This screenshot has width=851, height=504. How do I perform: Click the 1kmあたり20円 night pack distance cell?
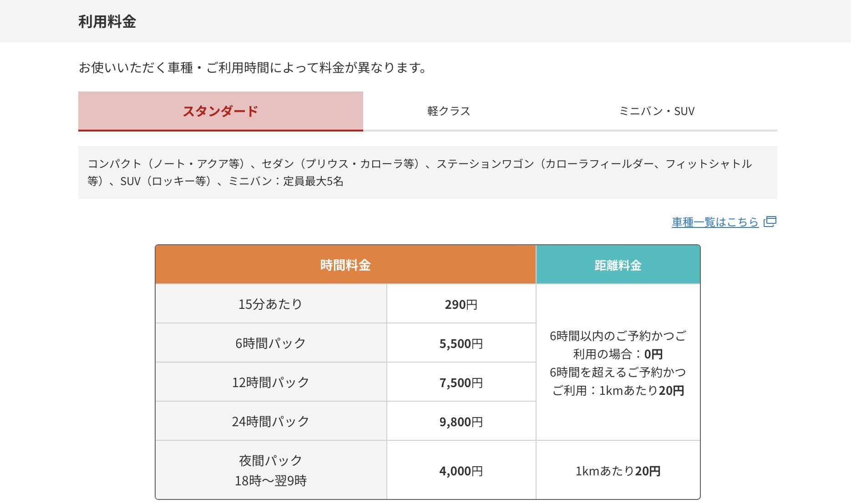618,471
